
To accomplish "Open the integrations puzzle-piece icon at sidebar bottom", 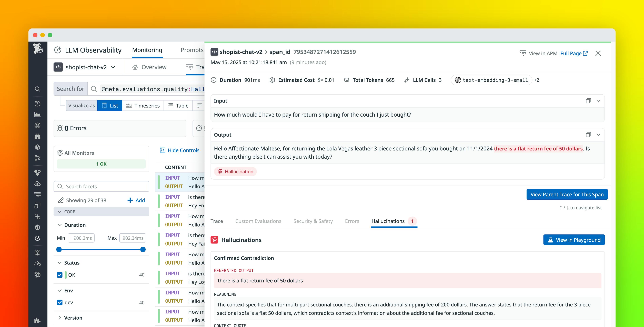I will pyautogui.click(x=37, y=321).
